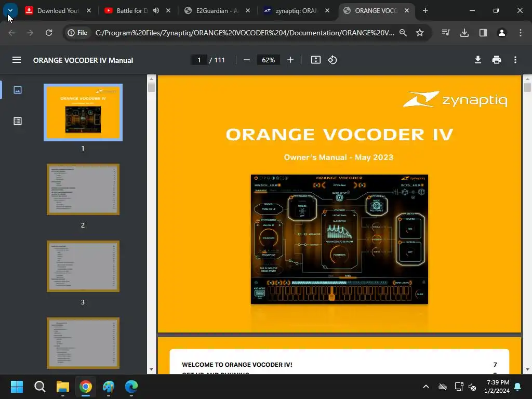
Task: Open the media controls icon
Action: pos(446,33)
